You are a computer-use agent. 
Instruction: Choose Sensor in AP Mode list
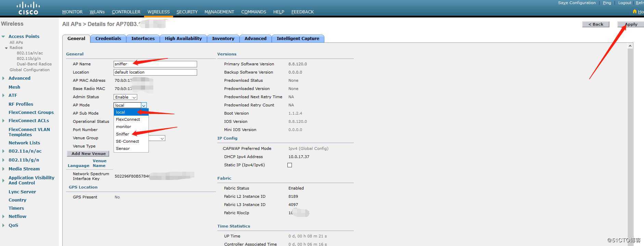point(131,148)
